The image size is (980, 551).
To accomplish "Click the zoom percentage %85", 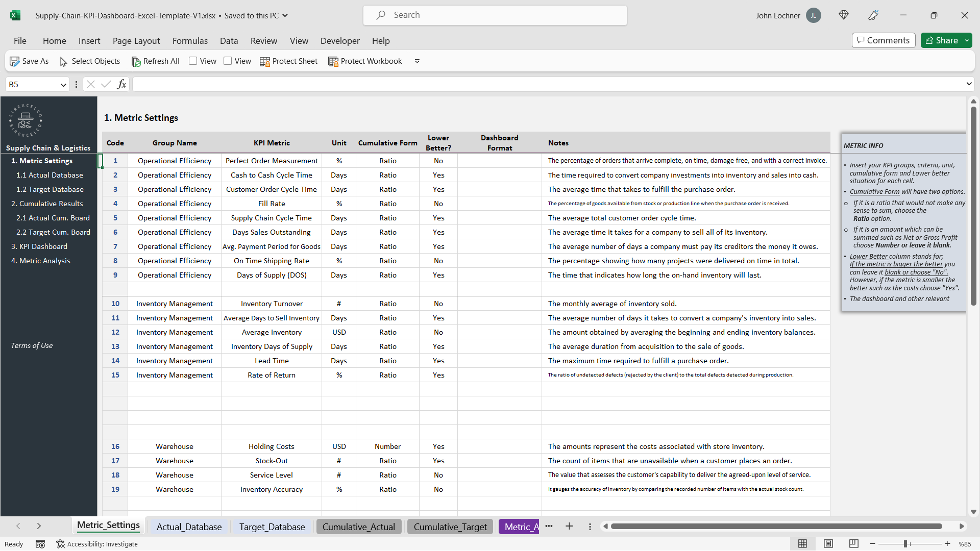I will [x=965, y=544].
